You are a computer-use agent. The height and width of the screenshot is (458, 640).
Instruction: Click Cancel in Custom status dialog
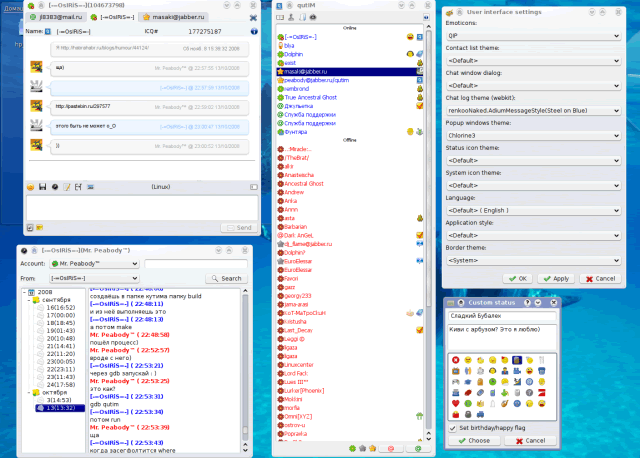tap(530, 441)
